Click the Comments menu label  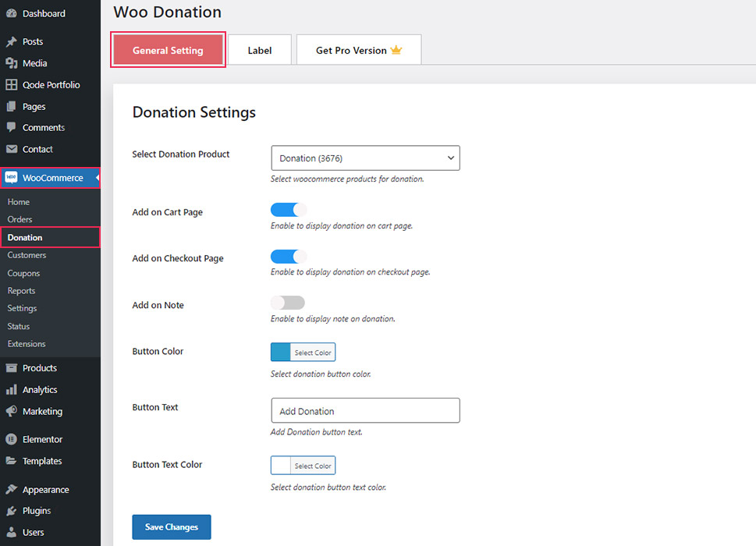(44, 128)
